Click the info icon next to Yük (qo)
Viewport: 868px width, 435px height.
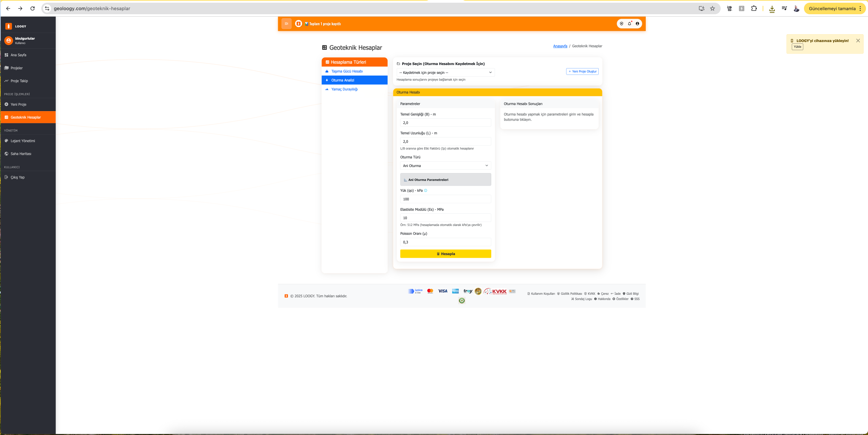tap(426, 190)
